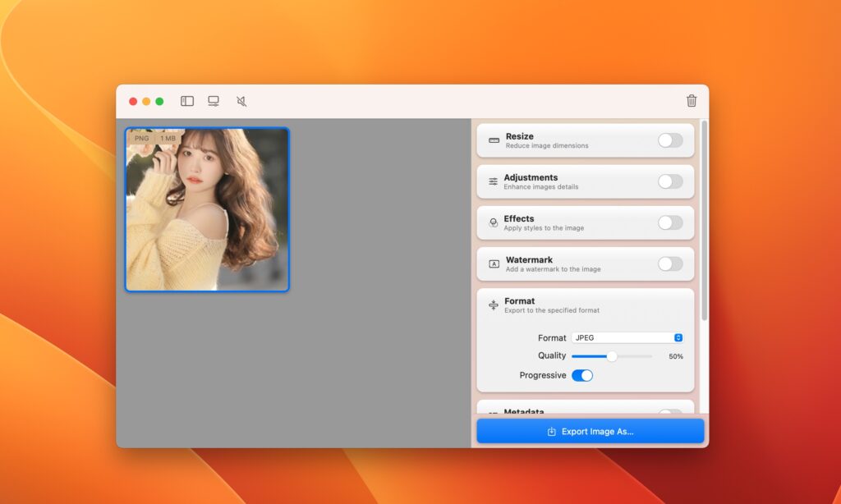Click the muted speaker icon in the titlebar

(x=239, y=100)
